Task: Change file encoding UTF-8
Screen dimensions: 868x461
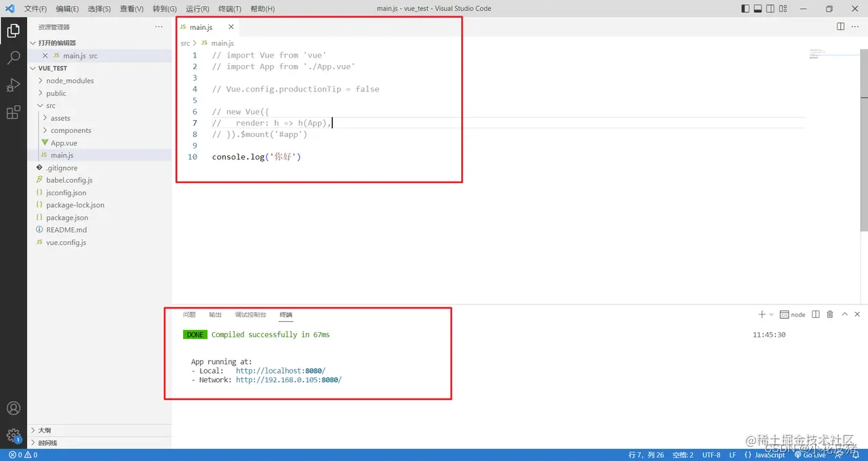Action: click(711, 455)
